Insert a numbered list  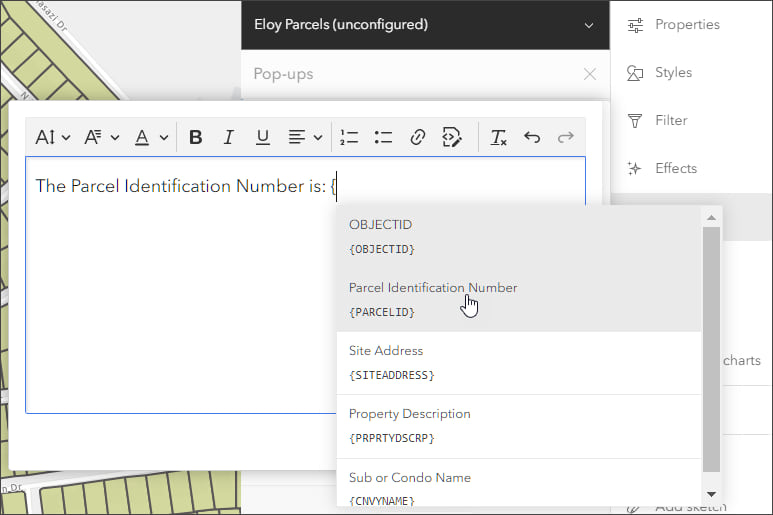tap(349, 137)
